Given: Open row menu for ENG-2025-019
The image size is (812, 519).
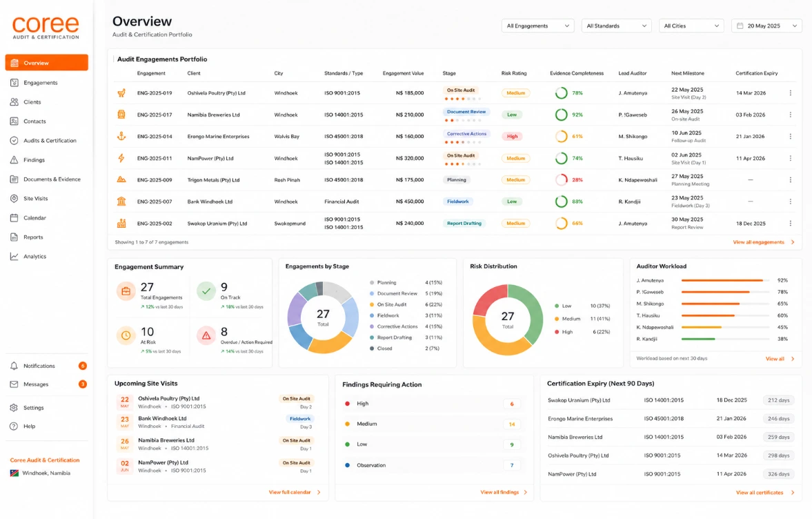Looking at the screenshot, I should click(x=790, y=93).
